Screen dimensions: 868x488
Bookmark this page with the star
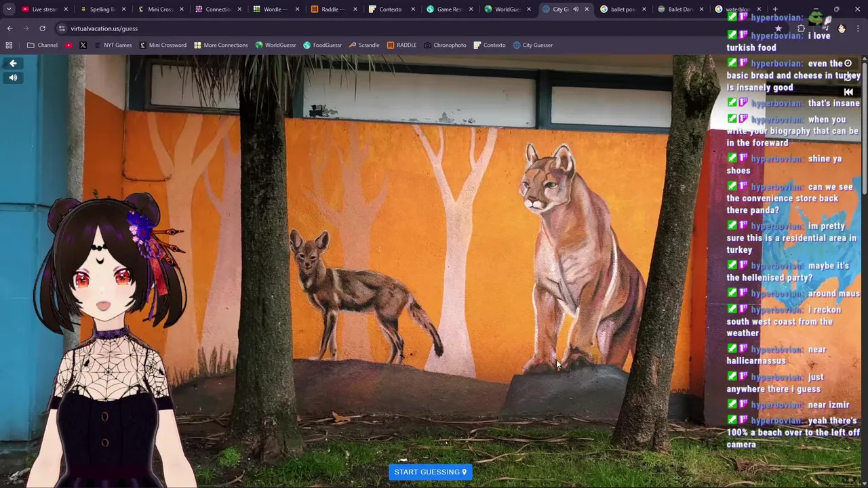tap(778, 28)
